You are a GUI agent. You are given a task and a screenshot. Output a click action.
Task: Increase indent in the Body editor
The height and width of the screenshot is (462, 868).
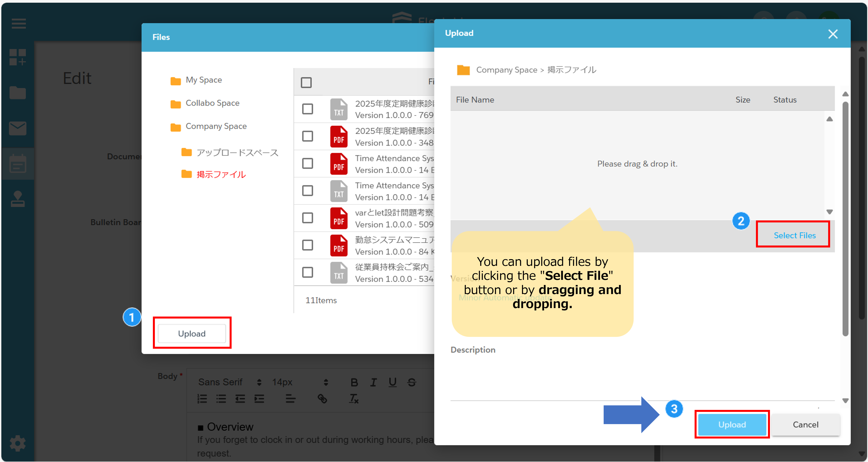click(x=259, y=399)
